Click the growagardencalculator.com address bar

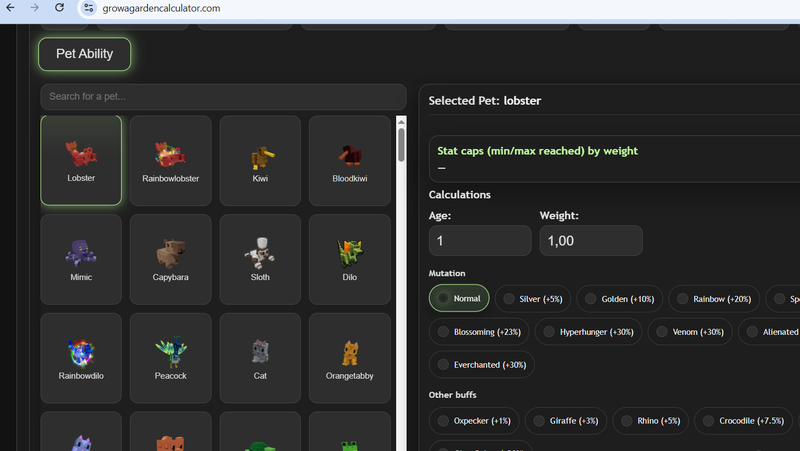(x=161, y=8)
